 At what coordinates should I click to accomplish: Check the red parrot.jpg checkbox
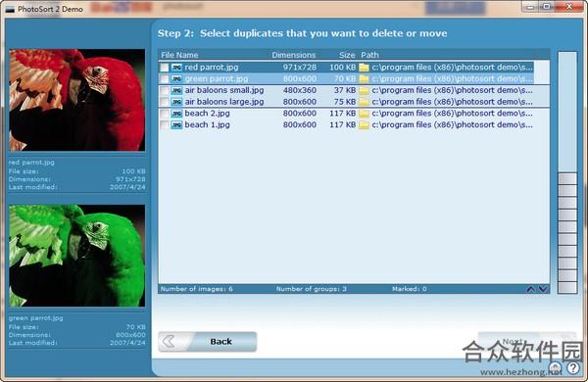click(x=165, y=68)
